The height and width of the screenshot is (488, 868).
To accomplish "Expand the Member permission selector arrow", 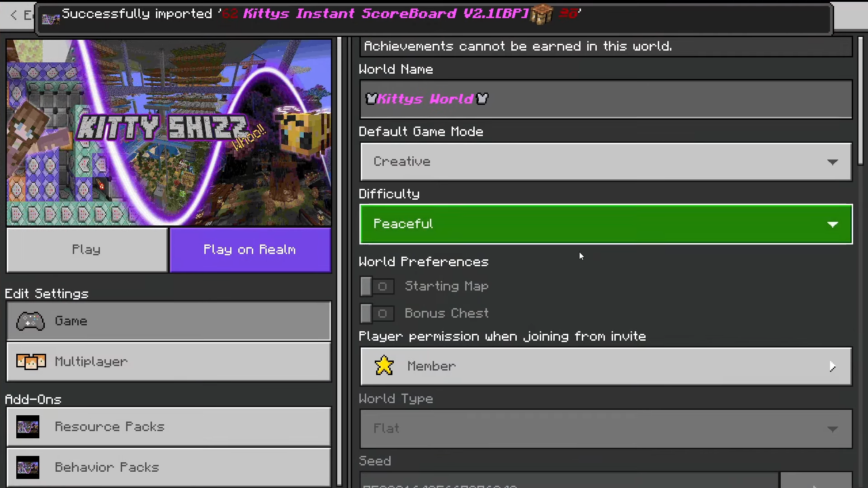I will point(832,366).
